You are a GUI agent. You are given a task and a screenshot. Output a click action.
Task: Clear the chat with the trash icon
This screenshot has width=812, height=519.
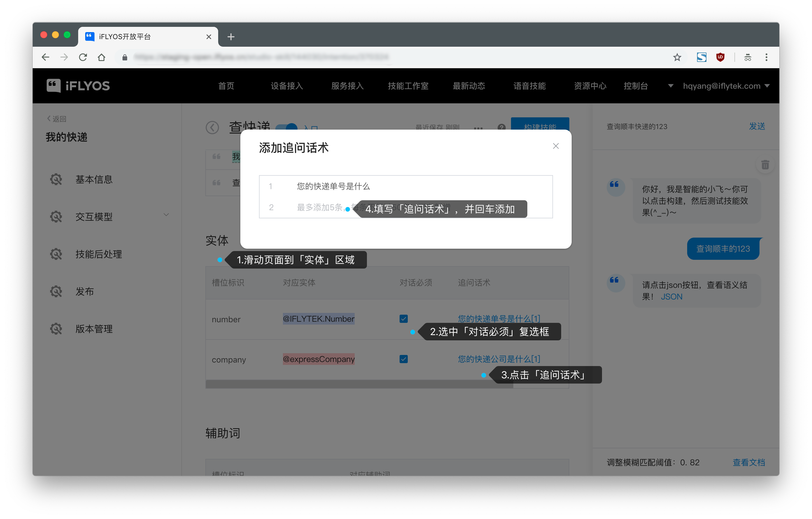tap(765, 165)
